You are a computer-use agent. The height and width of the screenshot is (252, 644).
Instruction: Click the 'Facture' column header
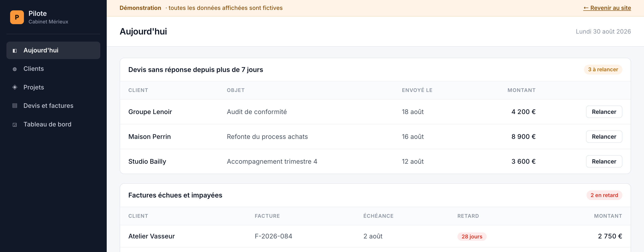(267, 216)
